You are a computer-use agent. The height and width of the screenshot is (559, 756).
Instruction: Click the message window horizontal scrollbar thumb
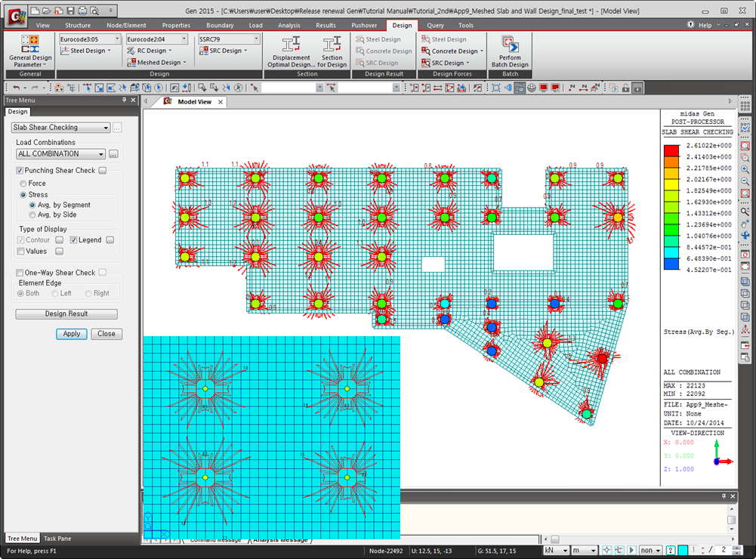click(555, 539)
